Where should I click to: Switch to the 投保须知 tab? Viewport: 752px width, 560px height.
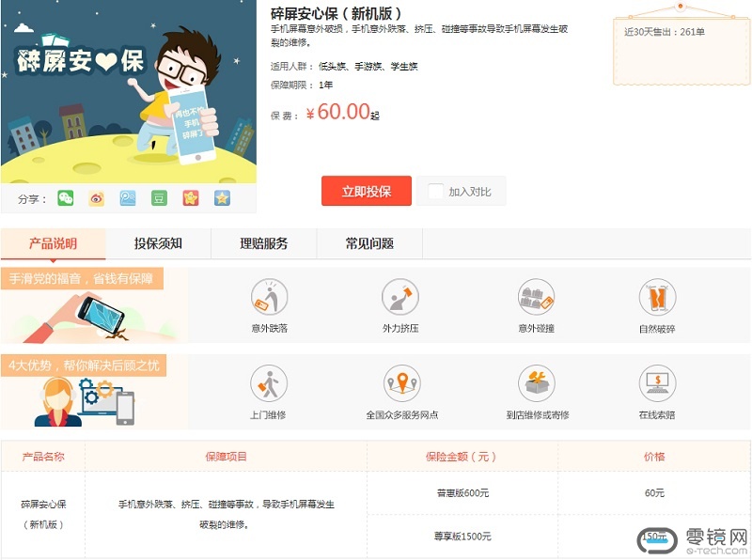pyautogui.click(x=158, y=244)
